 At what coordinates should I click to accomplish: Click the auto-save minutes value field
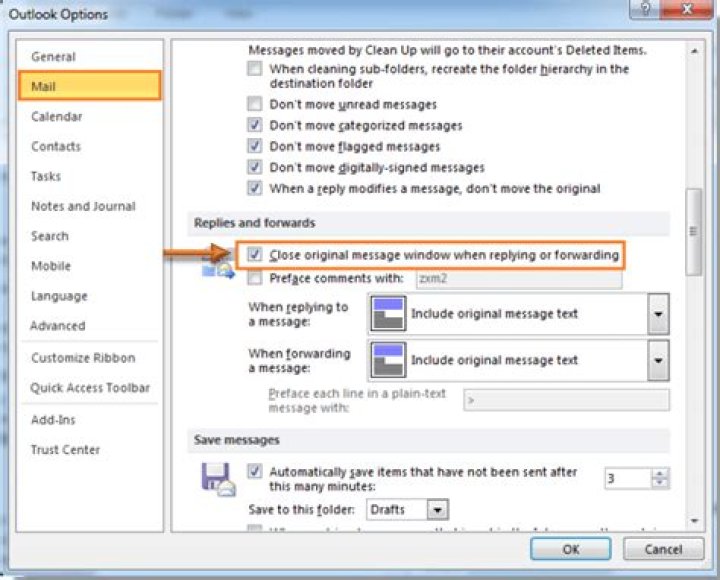pyautogui.click(x=628, y=479)
